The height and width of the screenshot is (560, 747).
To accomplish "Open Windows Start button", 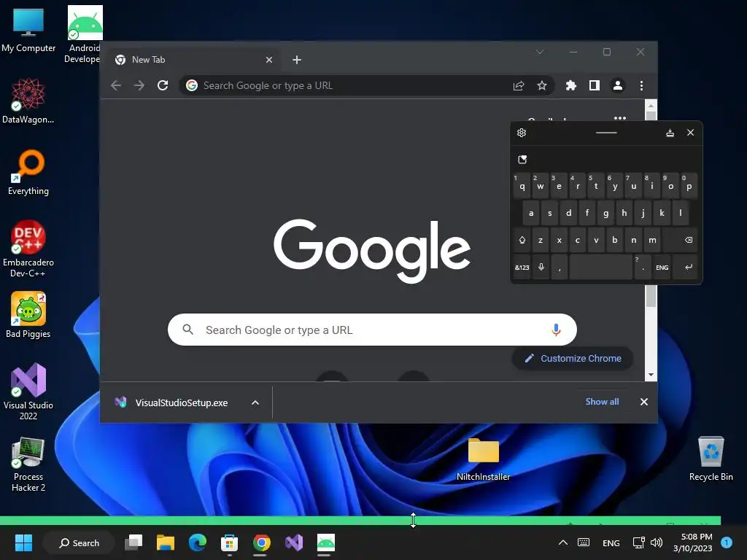I will [x=23, y=542].
